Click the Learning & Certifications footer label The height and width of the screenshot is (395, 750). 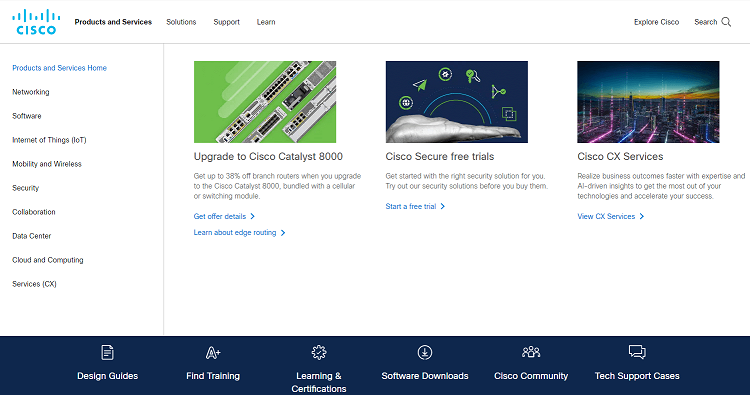(319, 382)
